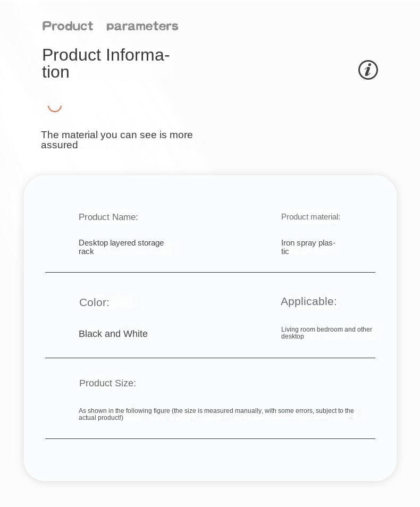This screenshot has width=420, height=507.
Task: Click the 'Product parameters' heading
Action: (x=110, y=26)
